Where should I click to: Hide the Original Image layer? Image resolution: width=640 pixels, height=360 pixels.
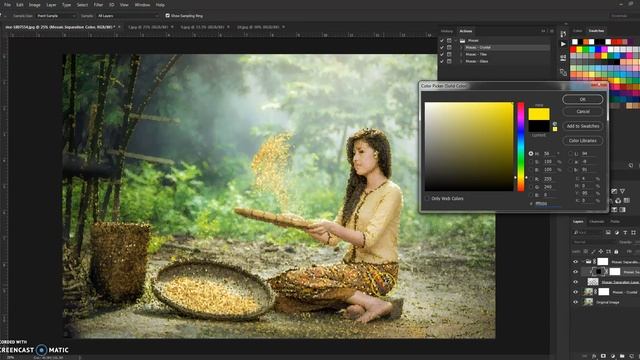[x=576, y=302]
